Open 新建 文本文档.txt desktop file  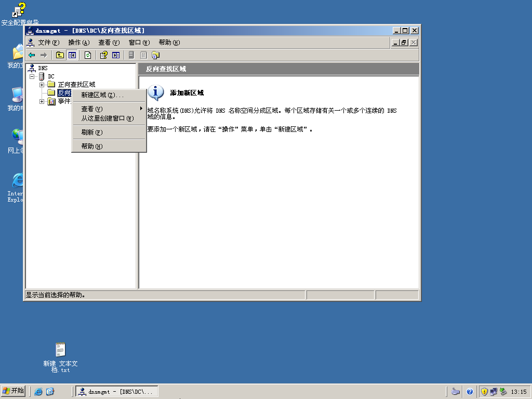[x=60, y=357]
